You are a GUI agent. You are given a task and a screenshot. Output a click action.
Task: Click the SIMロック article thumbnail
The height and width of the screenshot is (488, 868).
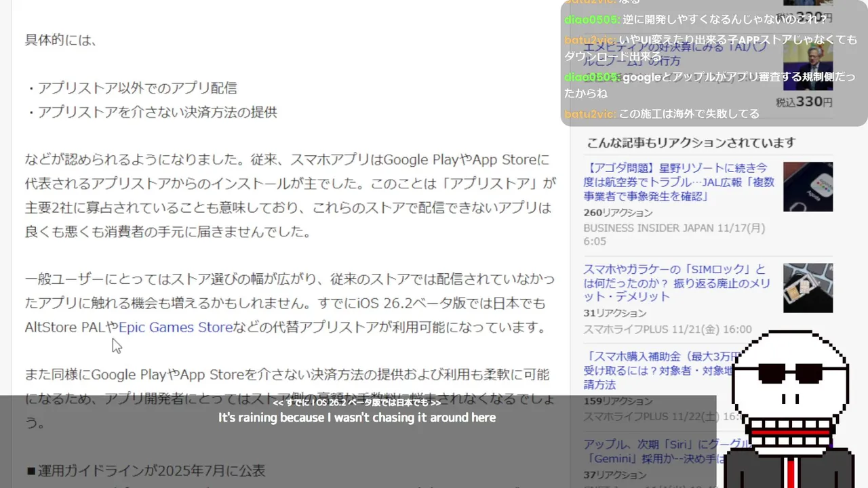[x=808, y=288]
